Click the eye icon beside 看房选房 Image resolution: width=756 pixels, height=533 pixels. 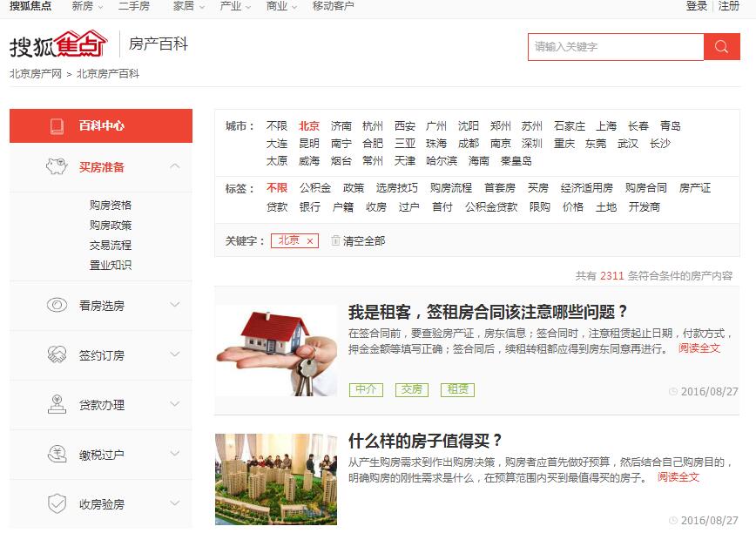click(x=57, y=305)
